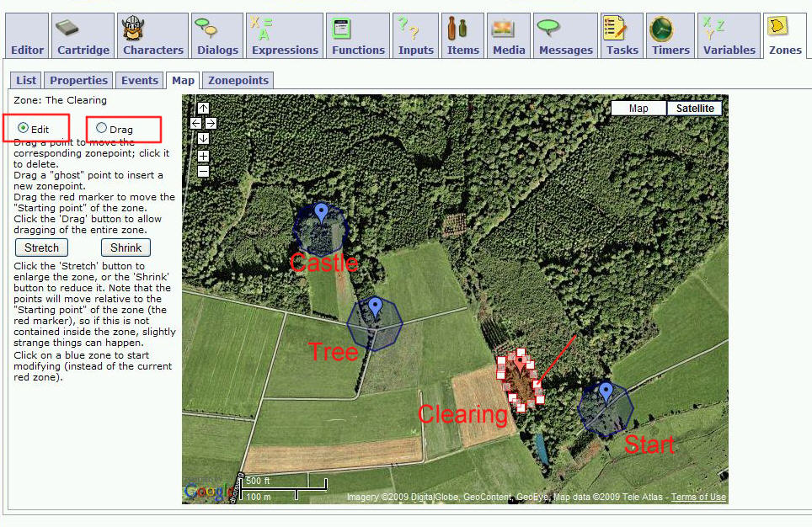Select the Drag radio button

(102, 129)
